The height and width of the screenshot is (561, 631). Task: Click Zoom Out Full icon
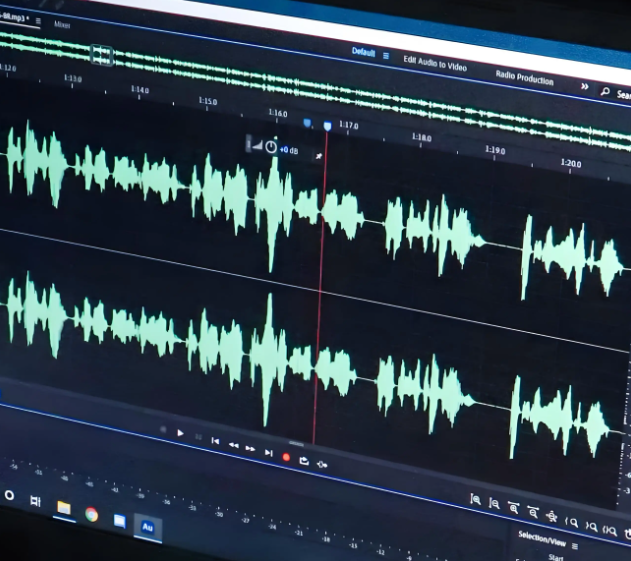click(551, 516)
